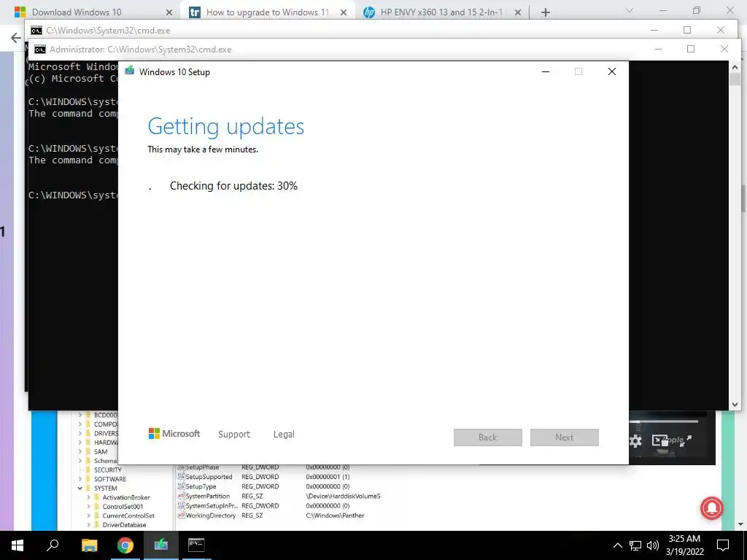Open the Action Center notifications icon
Screen dimensions: 747x560
click(x=723, y=545)
